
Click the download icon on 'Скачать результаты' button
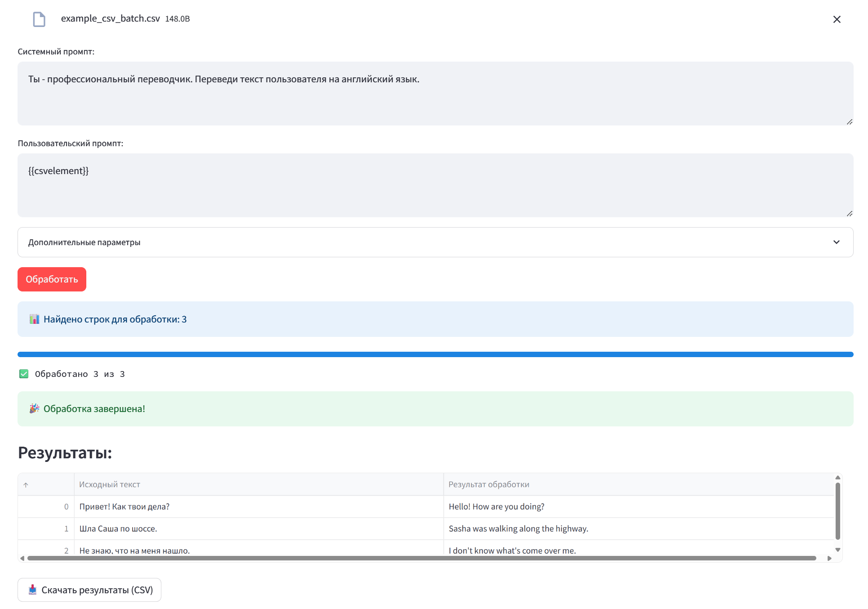point(32,590)
